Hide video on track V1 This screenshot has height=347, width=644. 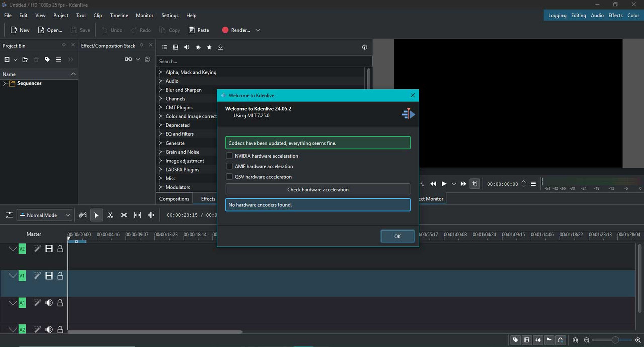pos(49,275)
